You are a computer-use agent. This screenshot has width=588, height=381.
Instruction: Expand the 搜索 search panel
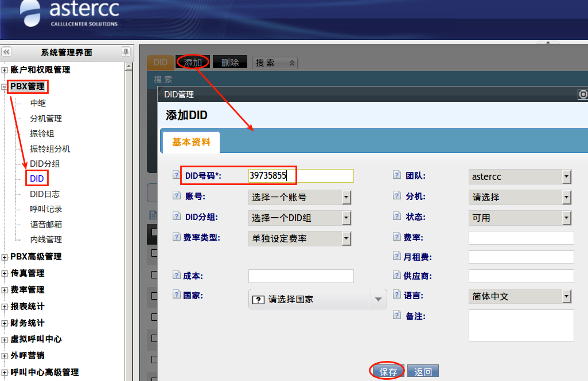click(275, 63)
